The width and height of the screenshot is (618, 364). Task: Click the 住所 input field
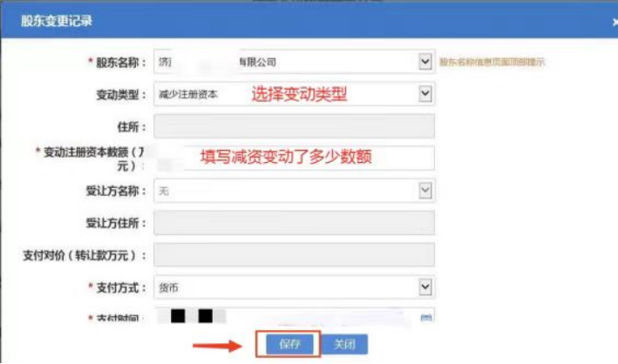click(293, 126)
